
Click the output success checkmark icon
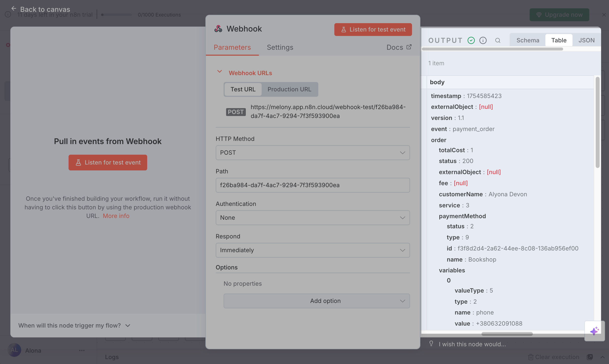[471, 40]
